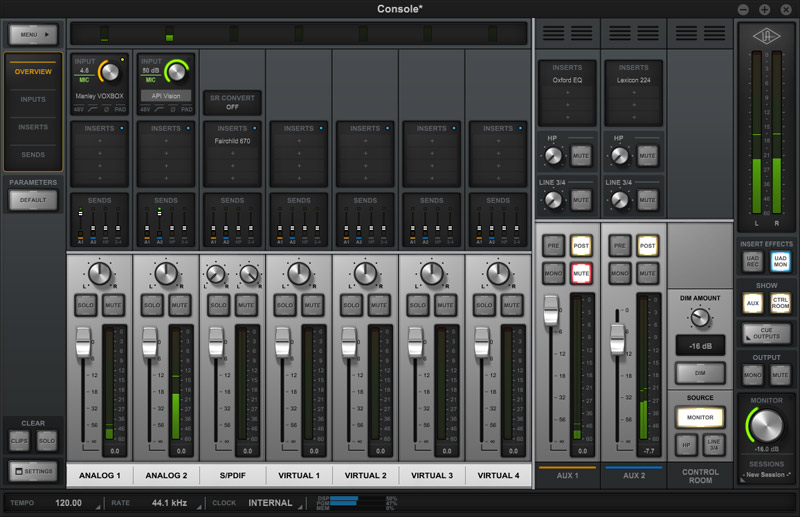Switch to the INPUTS view
Image resolution: width=800 pixels, height=517 pixels.
pyautogui.click(x=33, y=99)
